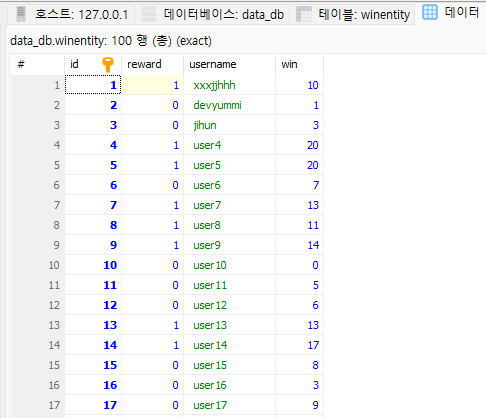Image resolution: width=486 pixels, height=418 pixels.
Task: Click the server icon on host tab
Action: click(x=21, y=14)
